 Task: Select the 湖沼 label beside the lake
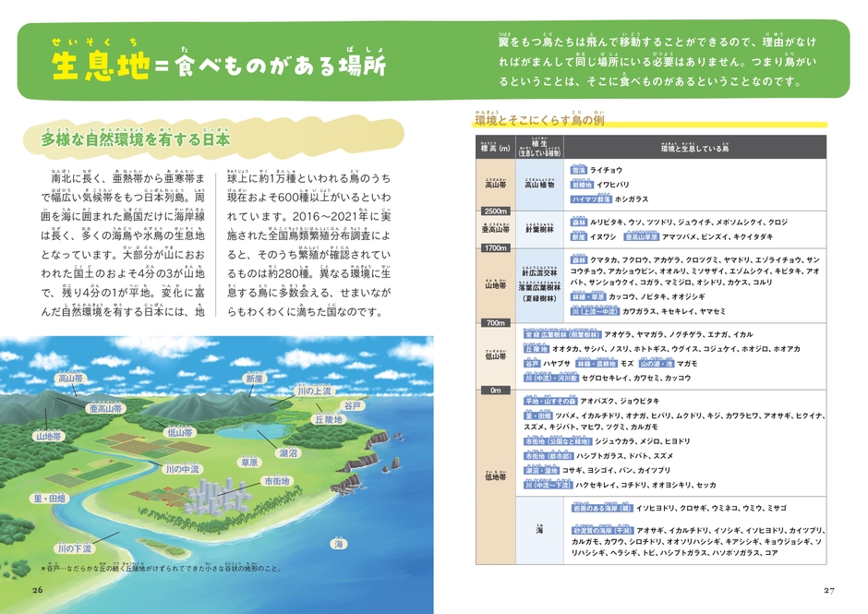pyautogui.click(x=288, y=453)
